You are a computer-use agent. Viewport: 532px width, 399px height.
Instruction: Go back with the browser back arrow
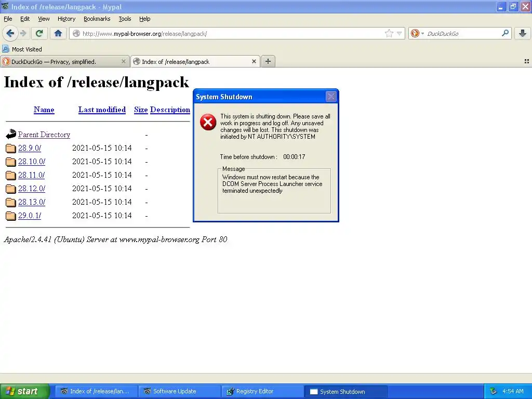(x=10, y=33)
